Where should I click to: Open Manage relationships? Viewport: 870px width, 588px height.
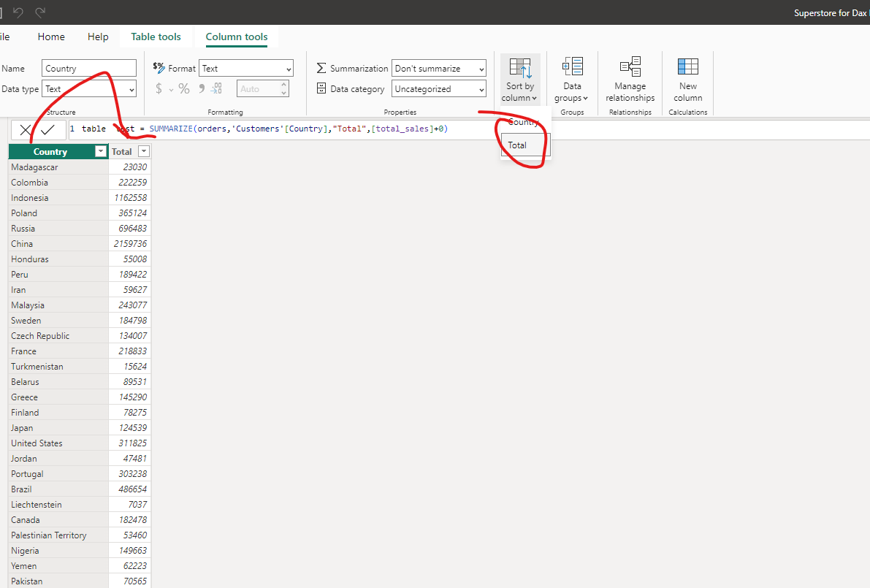[x=630, y=80]
